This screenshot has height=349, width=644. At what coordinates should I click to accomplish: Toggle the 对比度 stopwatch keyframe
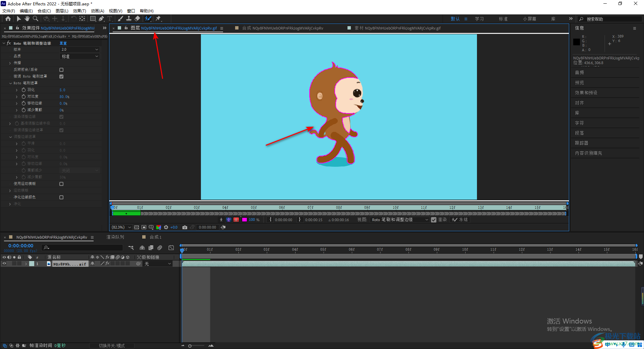pos(23,97)
